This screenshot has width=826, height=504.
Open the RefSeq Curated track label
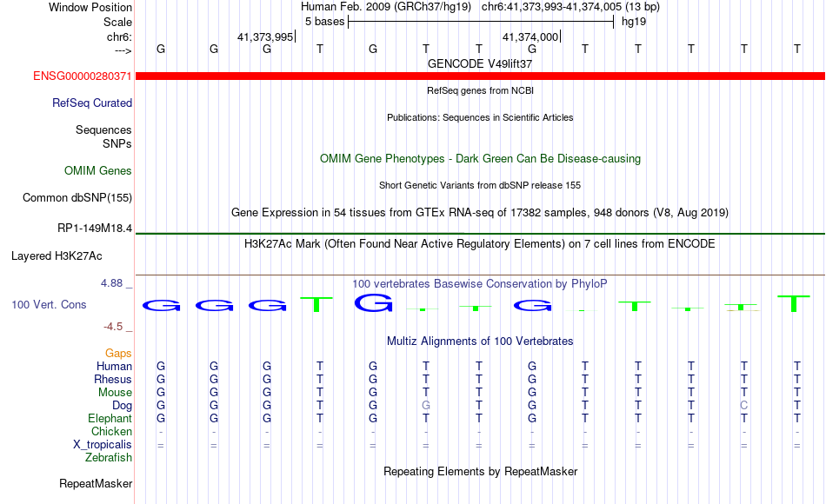point(92,103)
